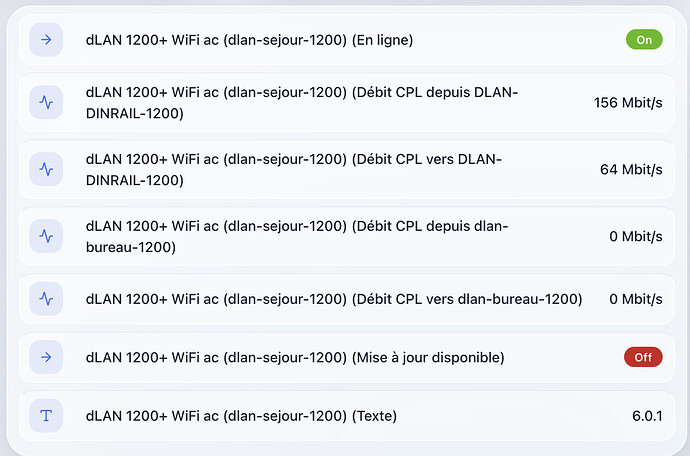This screenshot has height=456, width=690.
Task: Click pulse icon for Débit depuis dlan-bureau-1200
Action: click(x=46, y=236)
